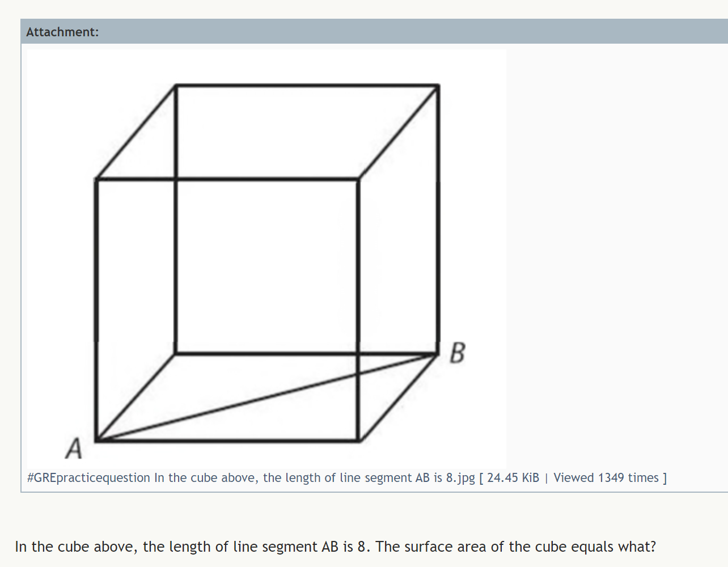Open the cube diagram image attachment
728x567 pixels.
click(266, 258)
